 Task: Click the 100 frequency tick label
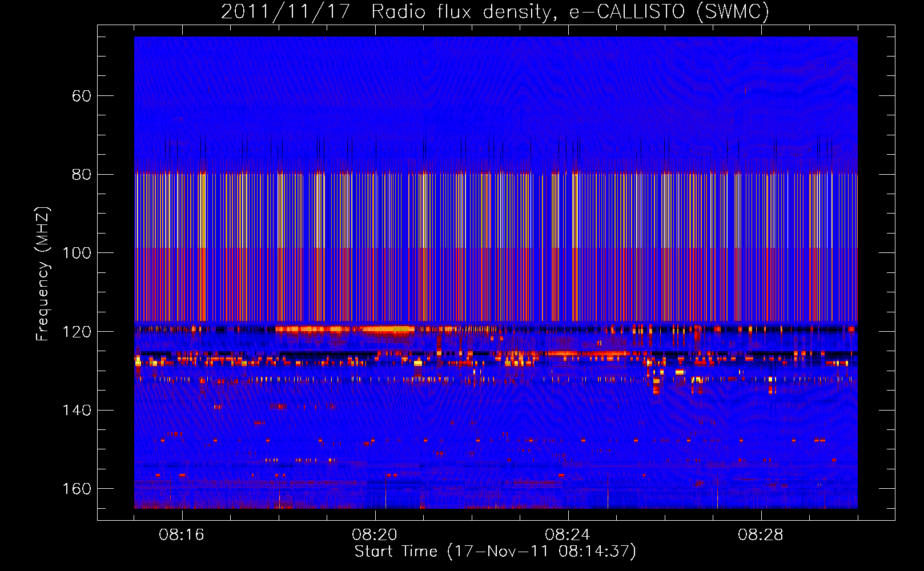(x=77, y=253)
